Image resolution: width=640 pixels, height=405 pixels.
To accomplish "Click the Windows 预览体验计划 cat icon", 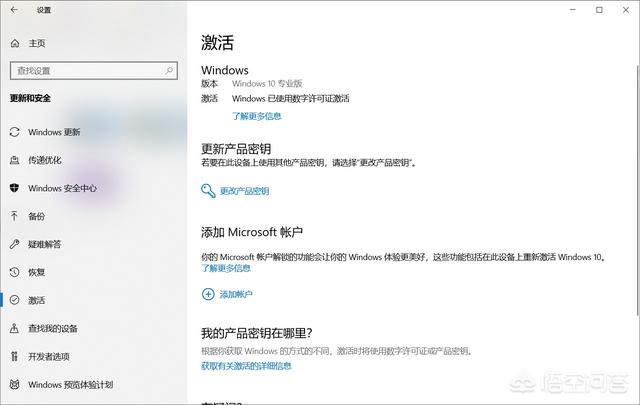I will point(15,384).
